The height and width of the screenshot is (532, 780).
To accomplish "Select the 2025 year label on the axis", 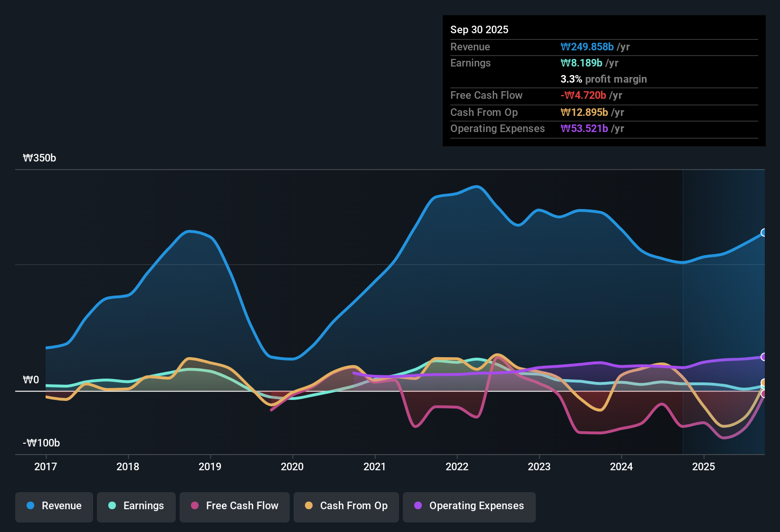I will pyautogui.click(x=704, y=467).
